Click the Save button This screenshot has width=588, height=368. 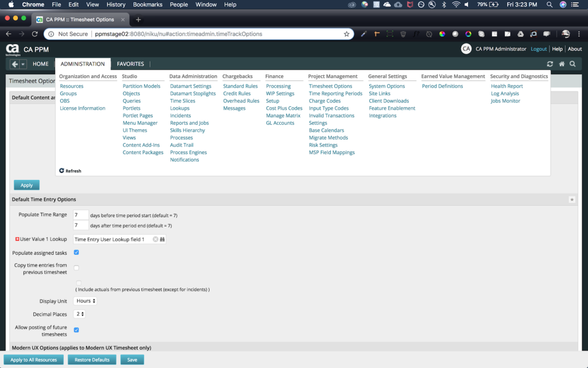132,360
